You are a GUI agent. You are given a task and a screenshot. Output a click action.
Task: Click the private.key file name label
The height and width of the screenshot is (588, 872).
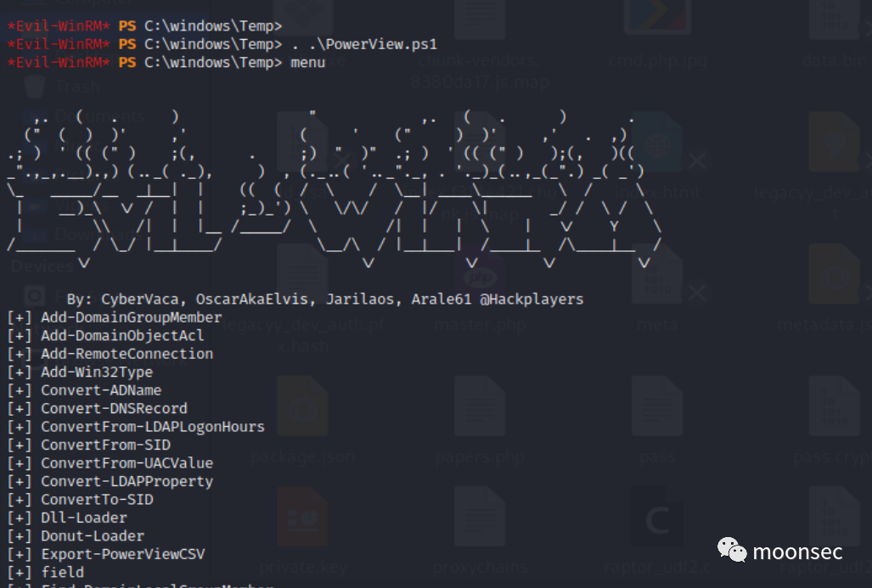pos(302,567)
